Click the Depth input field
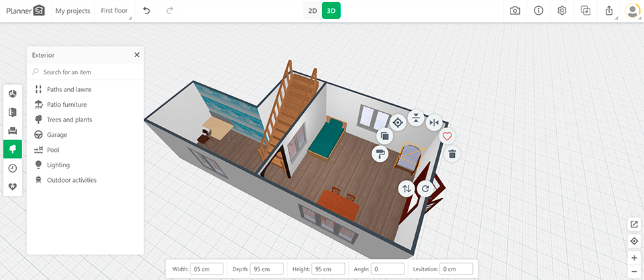 coord(267,269)
